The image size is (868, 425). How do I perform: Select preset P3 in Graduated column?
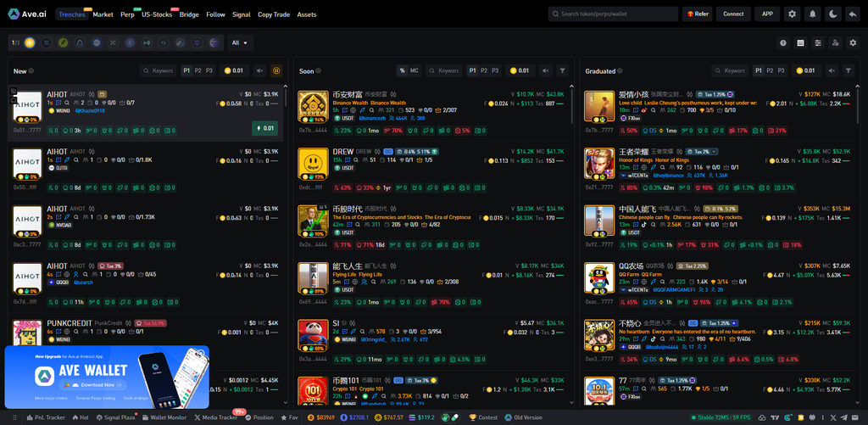pos(781,71)
